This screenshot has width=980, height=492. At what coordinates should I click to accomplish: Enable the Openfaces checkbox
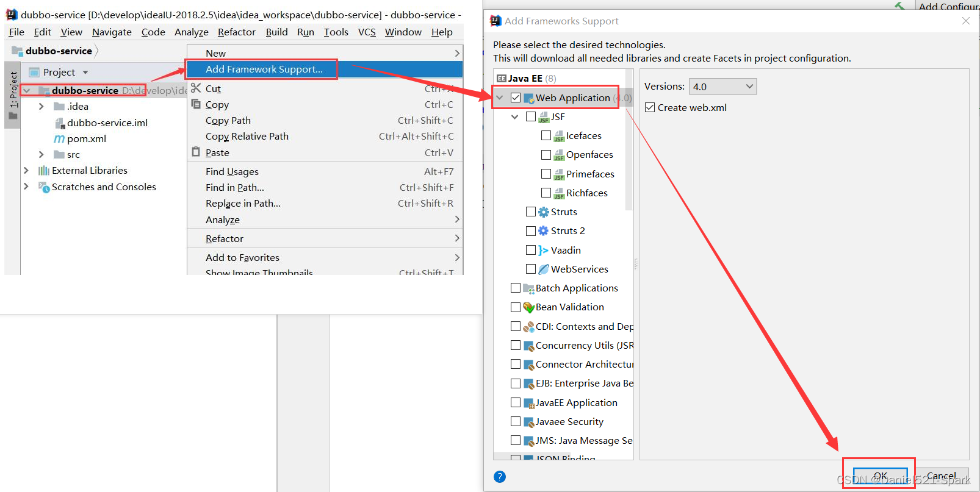tap(546, 155)
